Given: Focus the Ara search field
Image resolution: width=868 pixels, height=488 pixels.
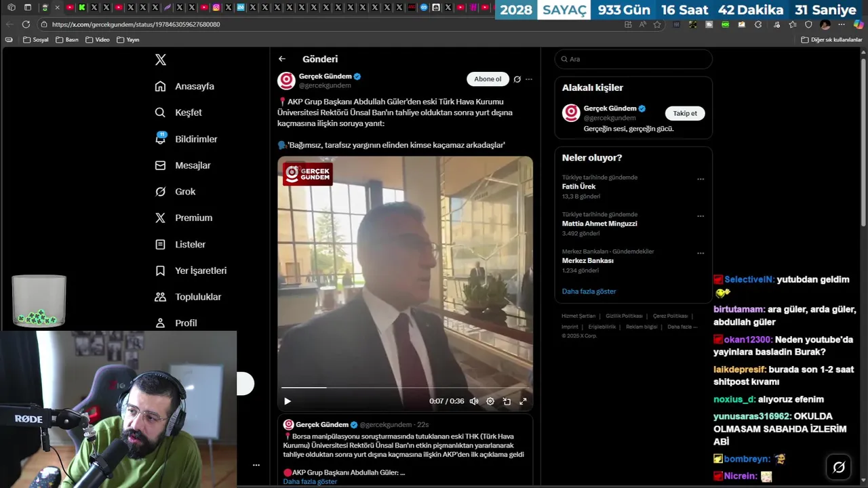Looking at the screenshot, I should (x=633, y=59).
